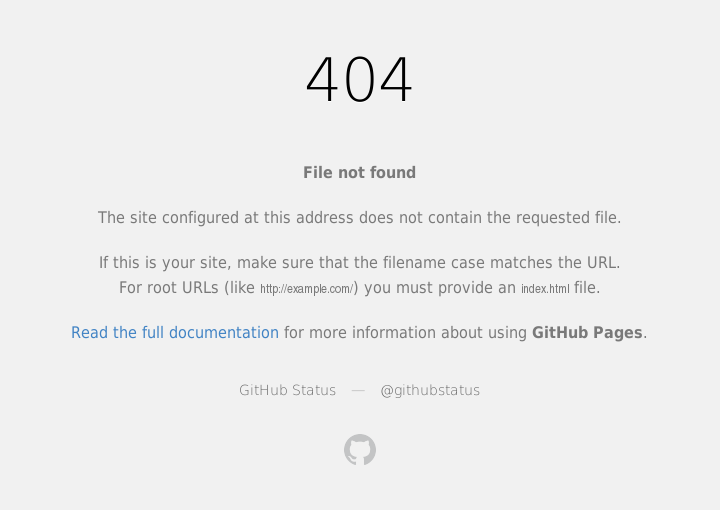This screenshot has width=720, height=510.
Task: Click the "you must provide an" phrase
Action: 440,288
